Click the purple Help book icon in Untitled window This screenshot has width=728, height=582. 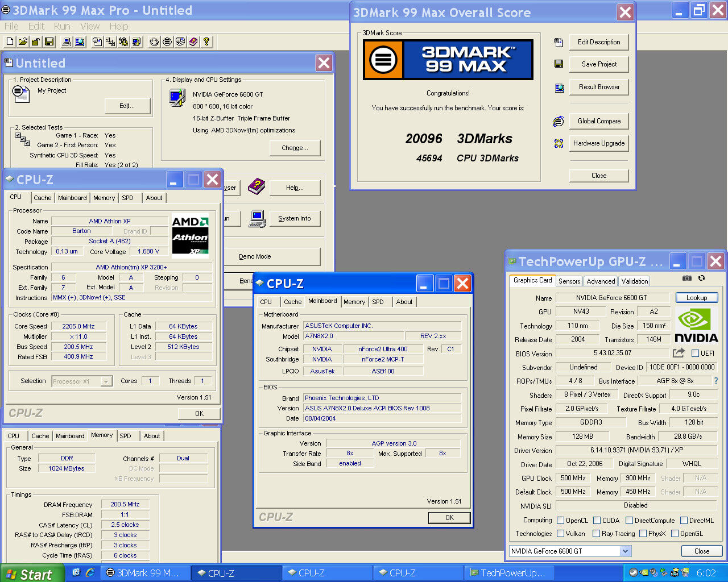[257, 186]
